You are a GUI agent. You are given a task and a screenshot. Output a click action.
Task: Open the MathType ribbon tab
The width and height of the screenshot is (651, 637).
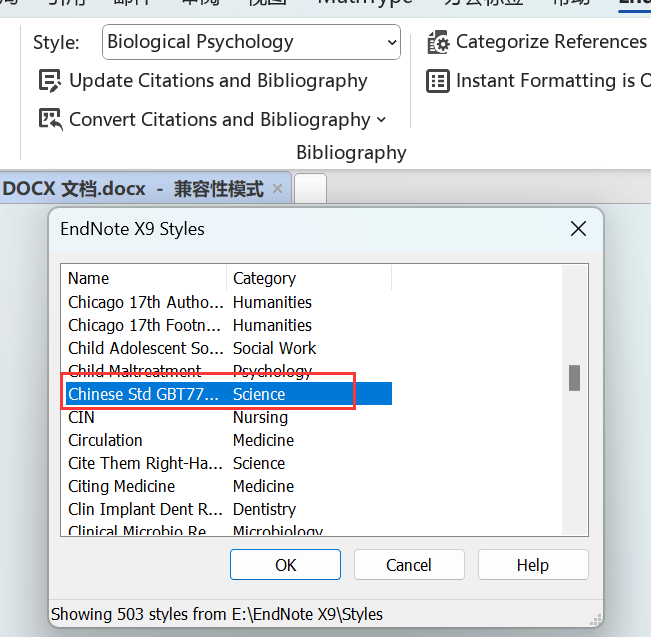(x=365, y=3)
